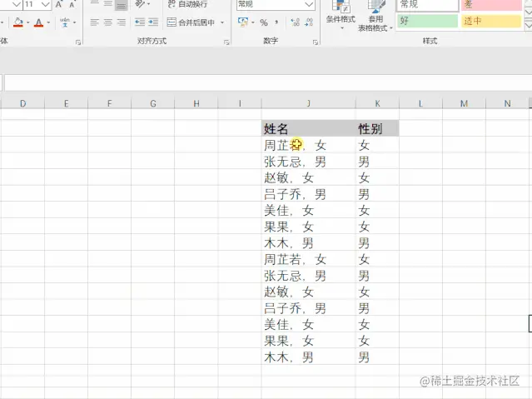Select first cell 吕子乔，男
This screenshot has width=532, height=399.
(x=309, y=194)
